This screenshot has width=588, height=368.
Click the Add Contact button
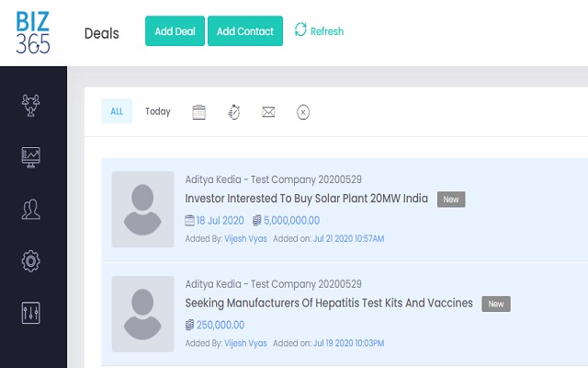point(245,30)
